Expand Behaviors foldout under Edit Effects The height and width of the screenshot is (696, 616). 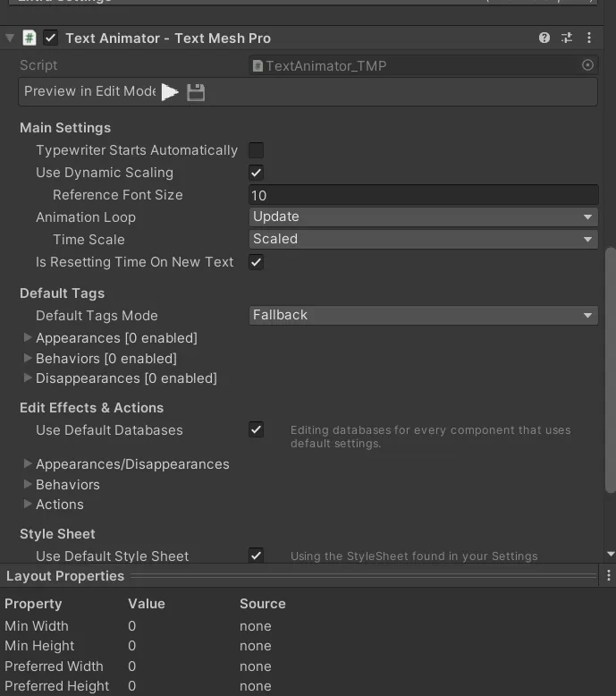(x=28, y=484)
